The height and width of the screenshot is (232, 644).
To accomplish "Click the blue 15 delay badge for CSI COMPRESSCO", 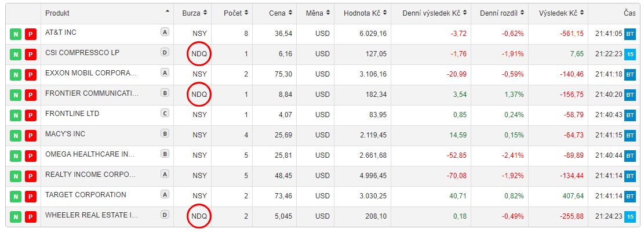I will click(630, 55).
